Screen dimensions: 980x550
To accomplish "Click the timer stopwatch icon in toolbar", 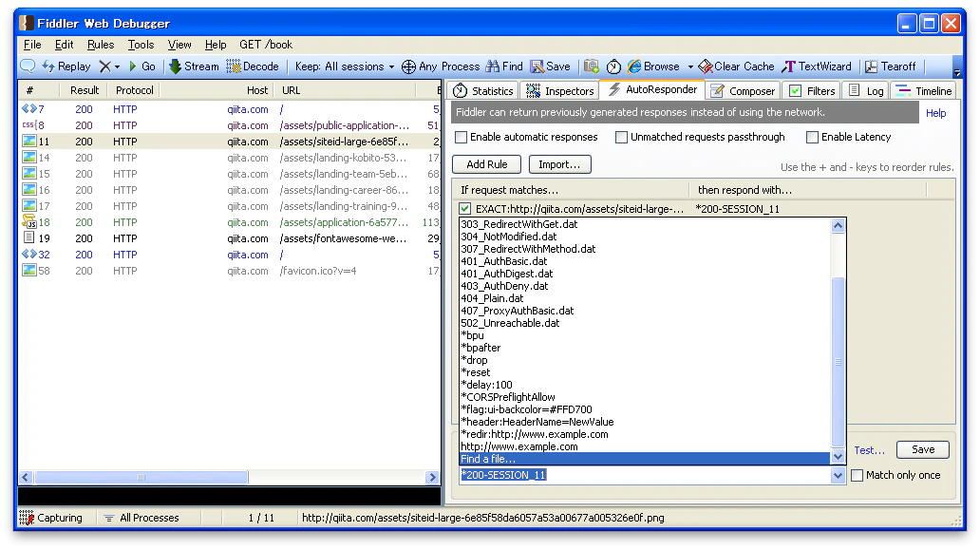I will click(613, 66).
